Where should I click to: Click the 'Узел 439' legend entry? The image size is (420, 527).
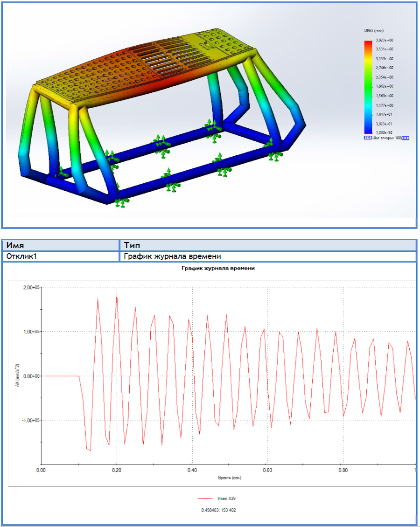[226, 499]
